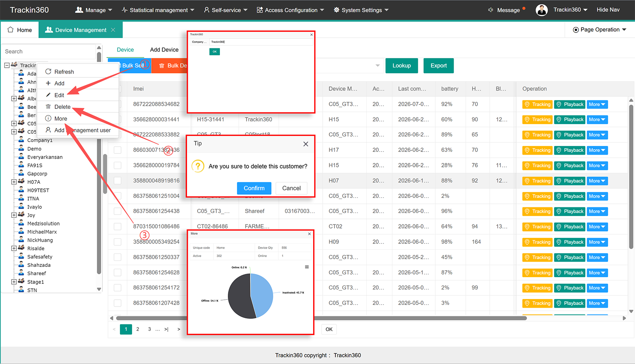635x364 pixels.
Task: Click the hamburger menu icon on pie chart
Action: (307, 267)
